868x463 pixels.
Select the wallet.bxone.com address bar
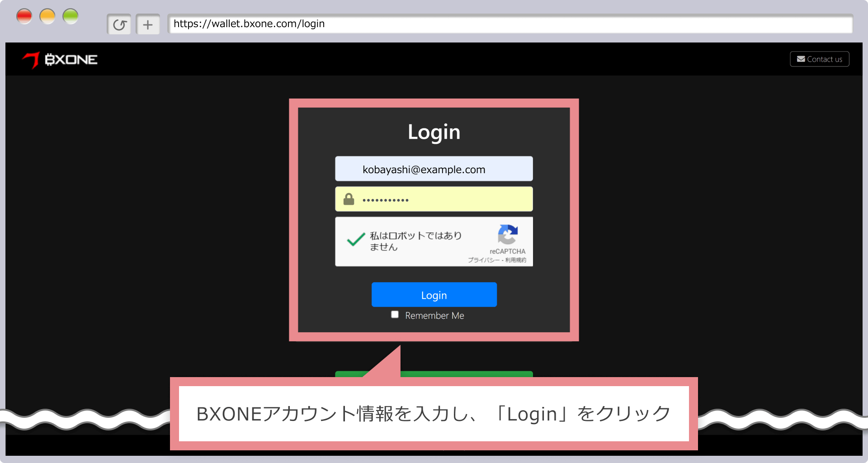(510, 24)
